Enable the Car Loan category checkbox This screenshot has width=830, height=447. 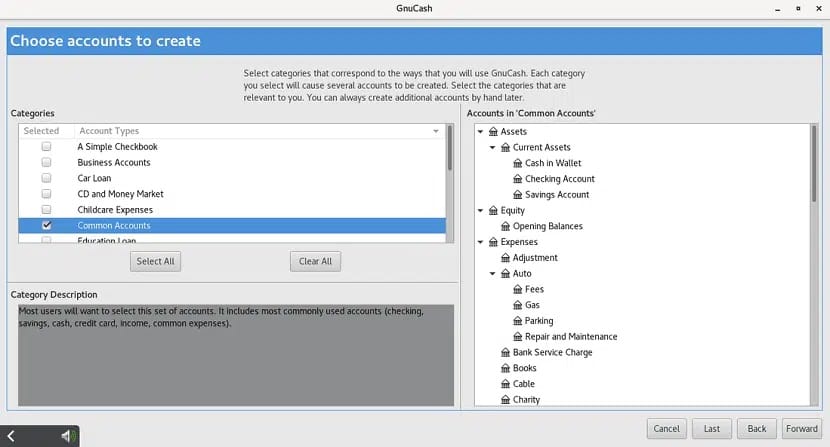(47, 178)
